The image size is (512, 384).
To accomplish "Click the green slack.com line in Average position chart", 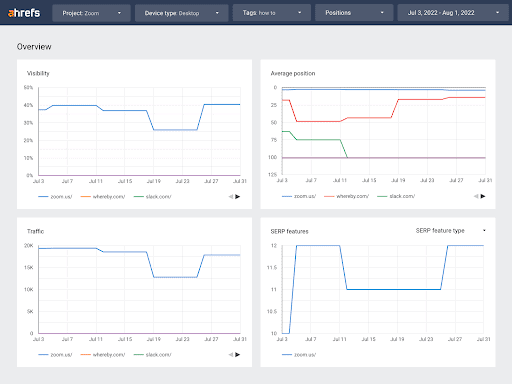I will [x=318, y=140].
